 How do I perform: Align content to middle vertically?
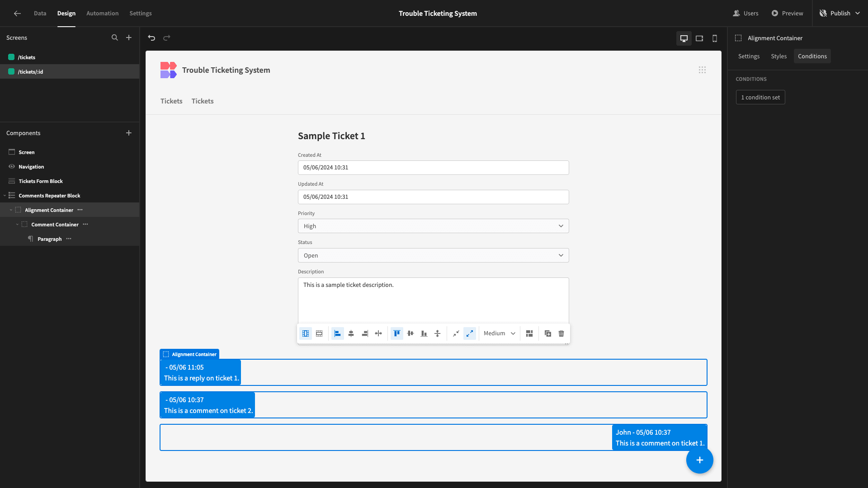coord(410,333)
